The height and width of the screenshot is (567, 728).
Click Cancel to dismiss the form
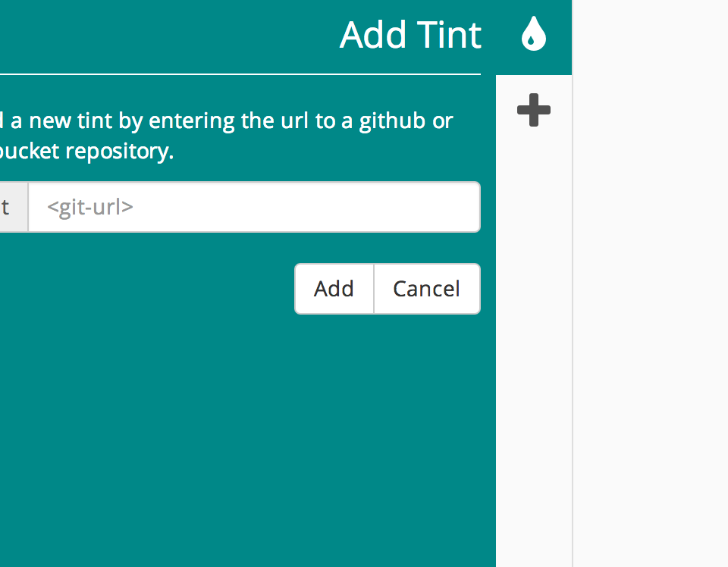pos(426,289)
